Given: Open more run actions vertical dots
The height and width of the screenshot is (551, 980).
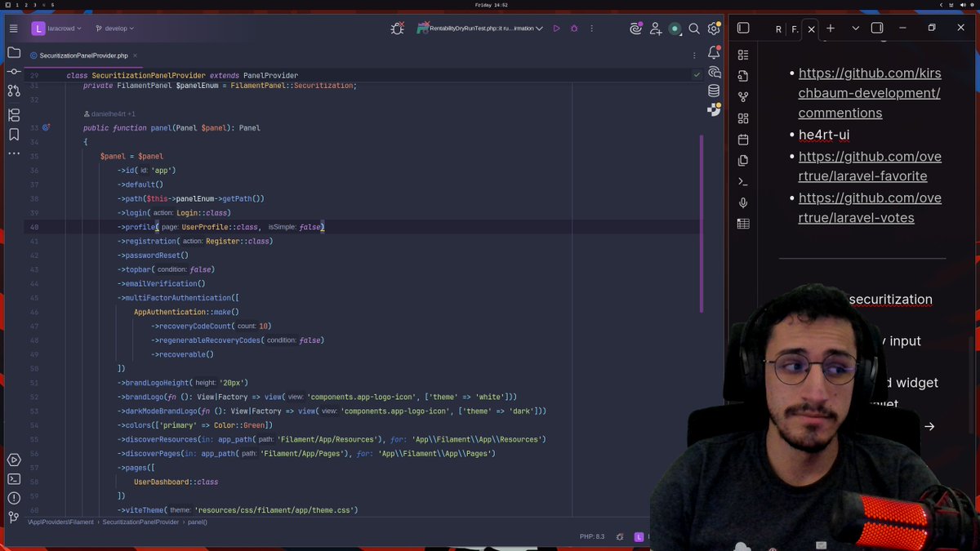Looking at the screenshot, I should 591,29.
